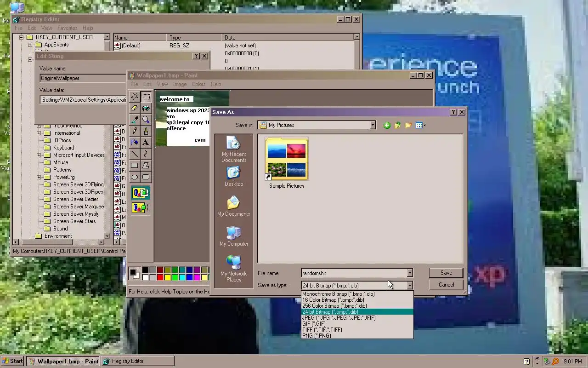Open Favorites menu in Registry Editor
The height and width of the screenshot is (368, 588).
point(67,28)
